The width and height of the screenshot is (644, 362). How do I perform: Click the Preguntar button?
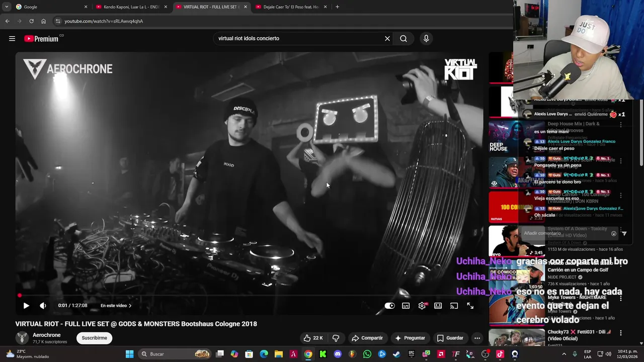click(410, 338)
